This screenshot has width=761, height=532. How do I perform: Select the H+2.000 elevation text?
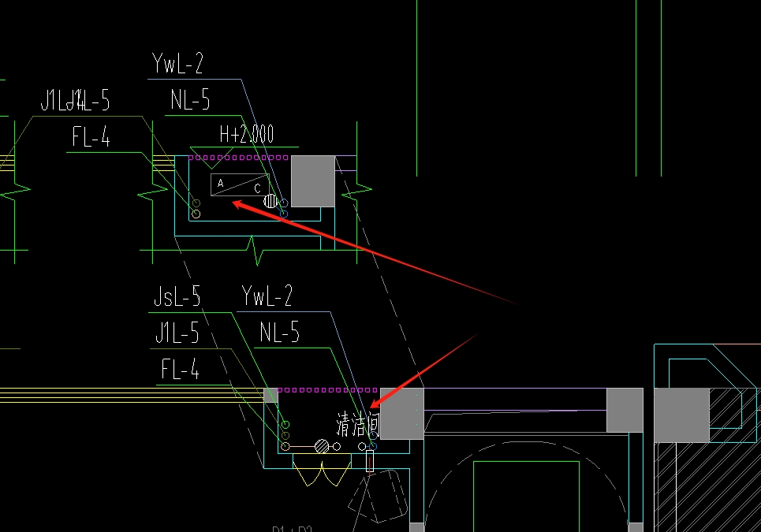point(247,134)
